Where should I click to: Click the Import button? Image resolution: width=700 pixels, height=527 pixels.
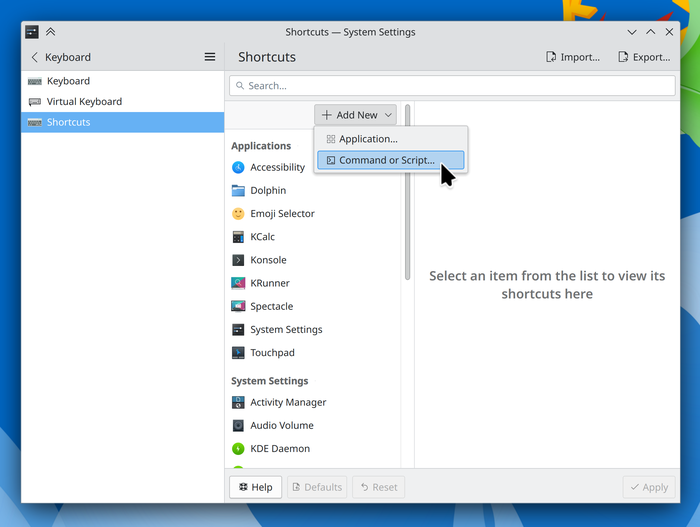tap(573, 57)
